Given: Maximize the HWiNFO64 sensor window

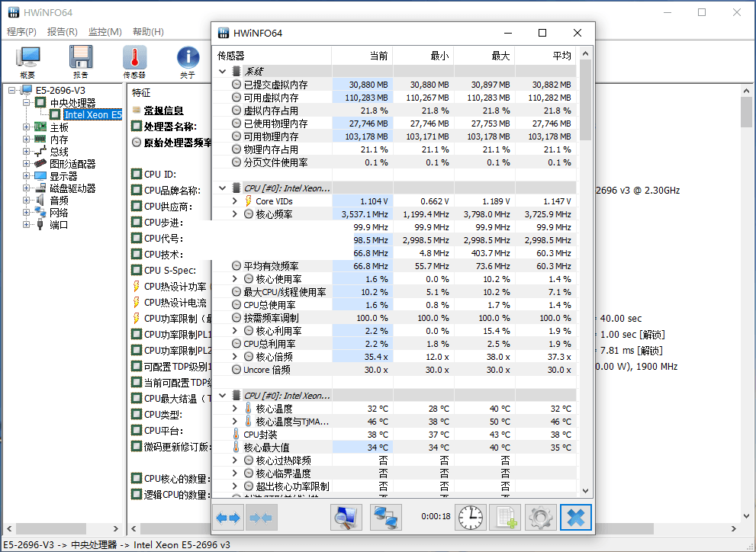Looking at the screenshot, I should point(542,33).
